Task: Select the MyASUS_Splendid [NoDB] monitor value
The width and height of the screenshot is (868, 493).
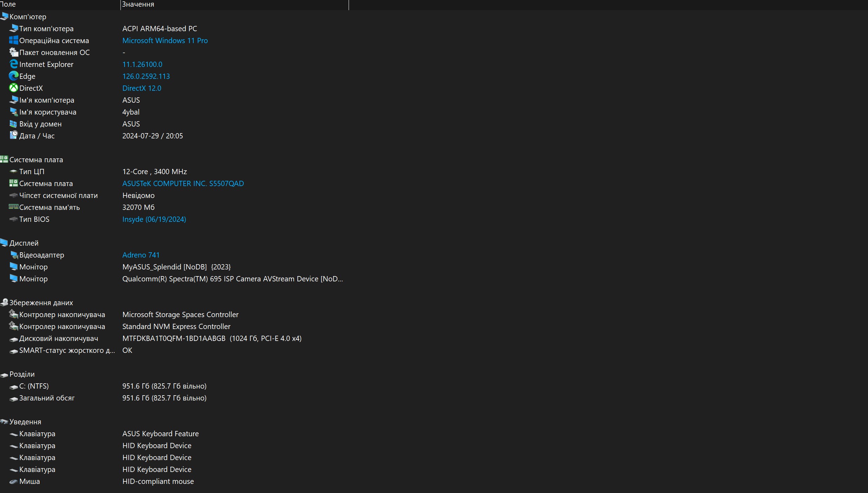Action: point(176,267)
